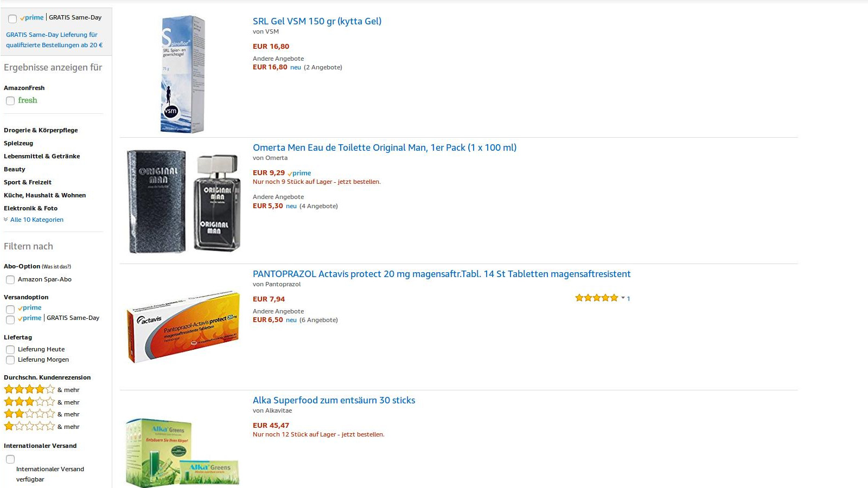The image size is (868, 488).
Task: Open Omerta Men Eau de Toilette link
Action: 384,147
